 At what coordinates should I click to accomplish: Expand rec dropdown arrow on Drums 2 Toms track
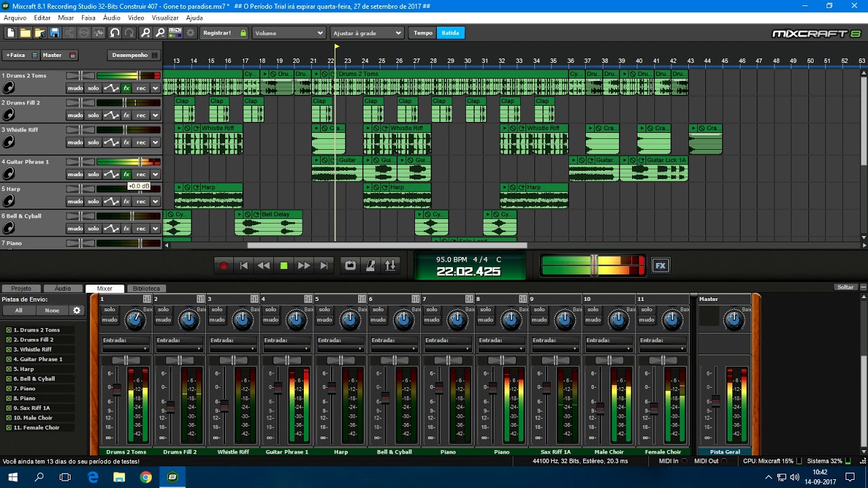coord(155,88)
